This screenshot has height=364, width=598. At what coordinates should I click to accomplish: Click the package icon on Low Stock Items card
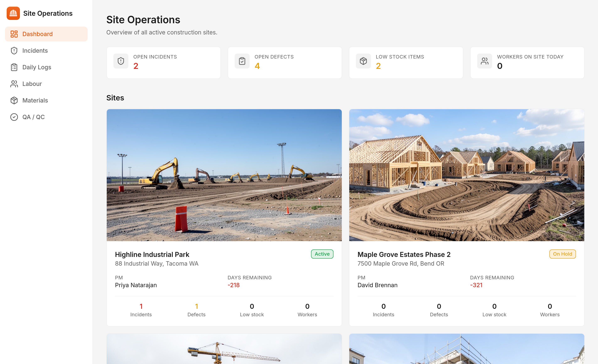pos(363,61)
